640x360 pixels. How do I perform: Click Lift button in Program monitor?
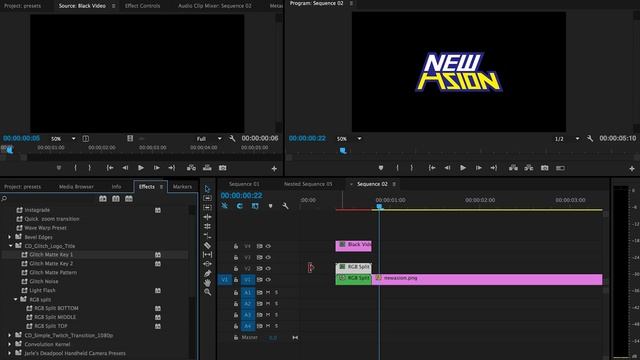(x=513, y=168)
